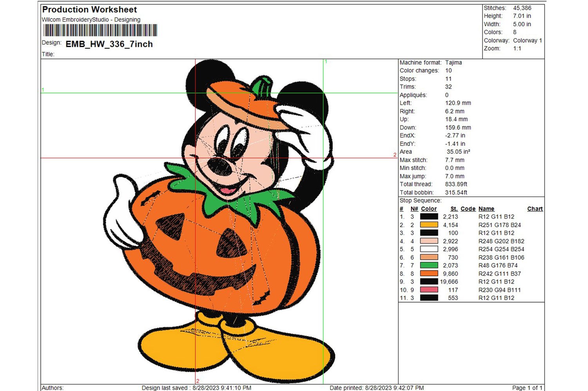Click the width value "5.00 in"

(x=522, y=24)
